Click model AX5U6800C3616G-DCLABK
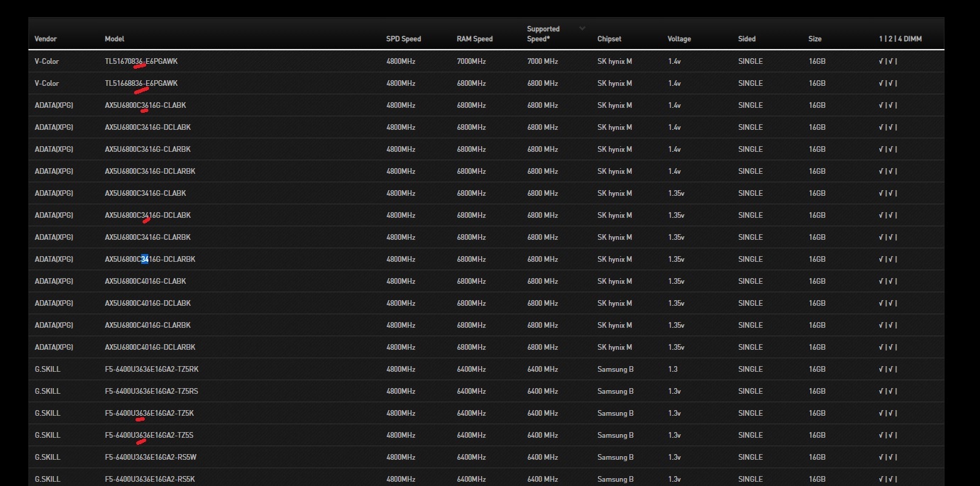Screen dimensions: 980x486 point(148,128)
